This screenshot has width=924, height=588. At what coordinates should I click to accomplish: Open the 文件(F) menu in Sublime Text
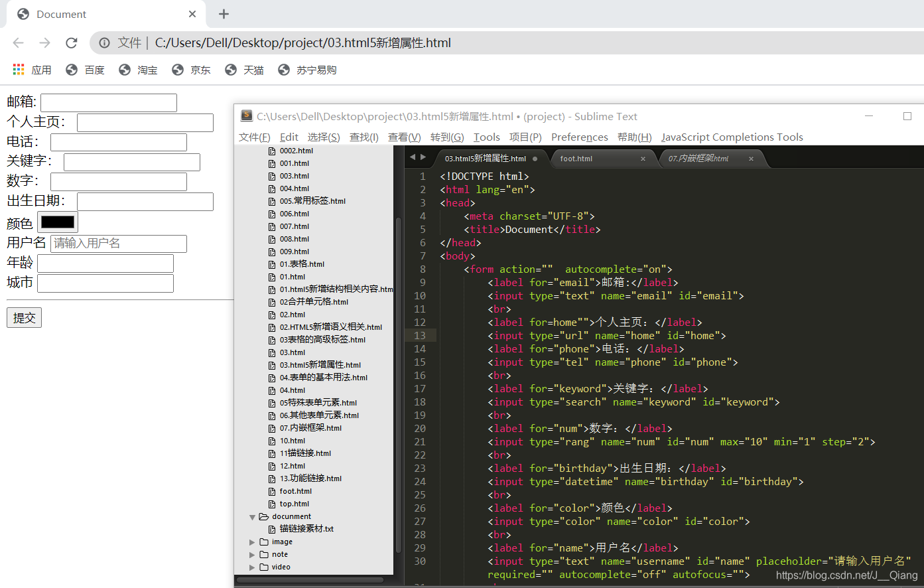[x=254, y=137]
